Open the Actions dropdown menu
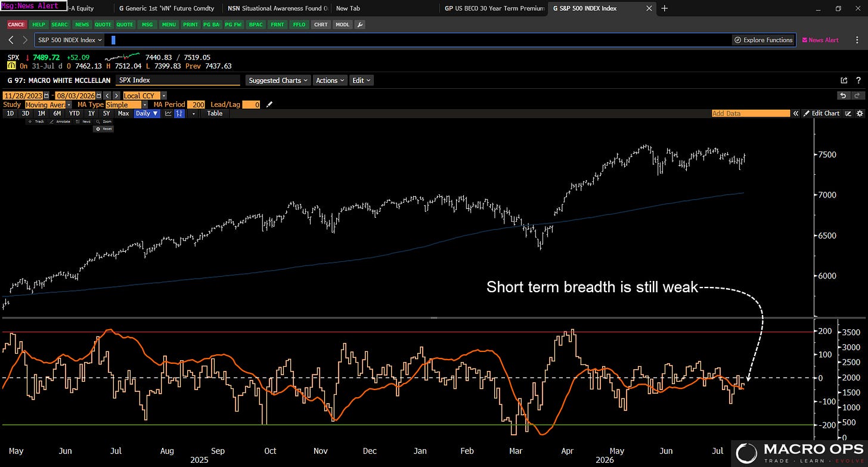The height and width of the screenshot is (467, 868). 330,81
